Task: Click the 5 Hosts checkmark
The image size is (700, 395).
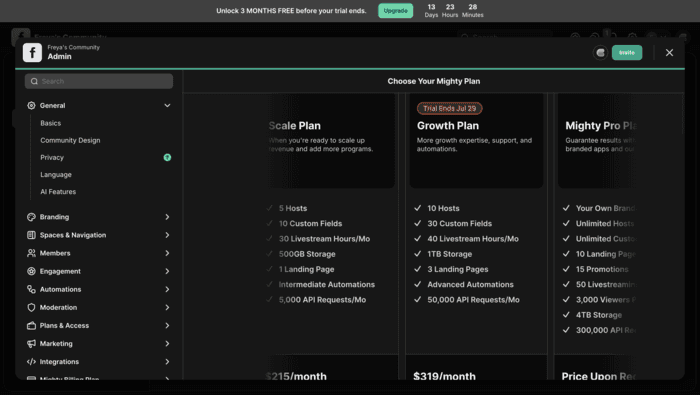Action: [x=270, y=208]
